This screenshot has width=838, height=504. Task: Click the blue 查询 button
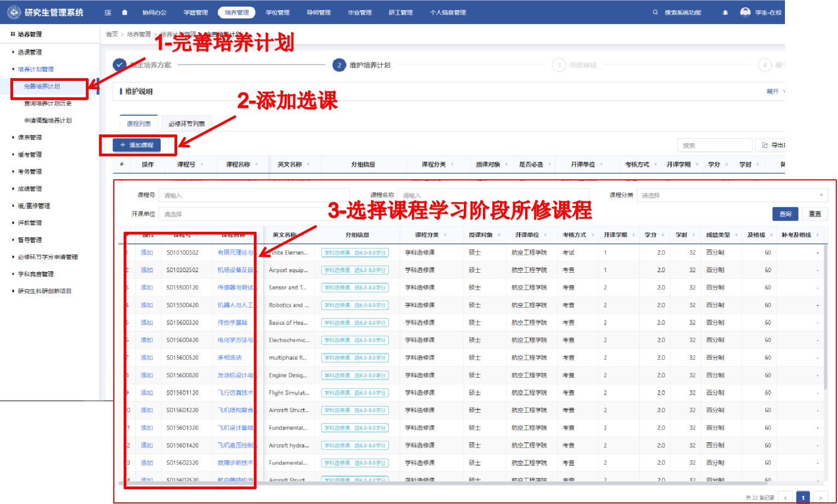coord(785,214)
